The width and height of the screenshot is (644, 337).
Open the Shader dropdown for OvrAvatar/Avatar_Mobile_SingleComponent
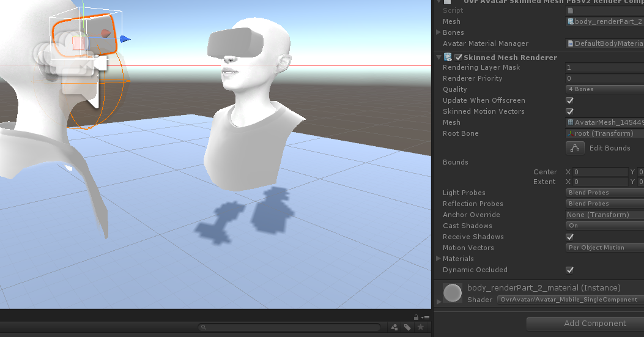pos(571,300)
